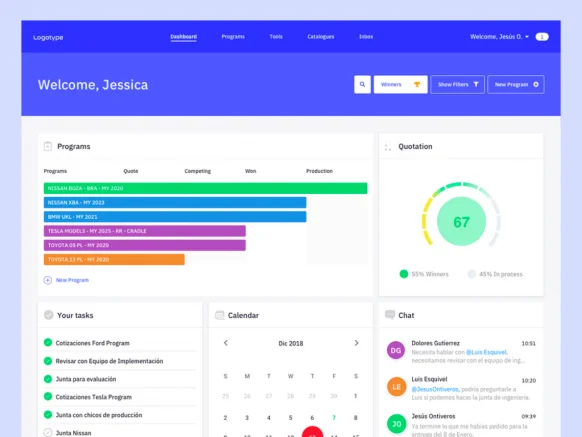Uncheck Junta con chicos de producción task

pos(48,414)
